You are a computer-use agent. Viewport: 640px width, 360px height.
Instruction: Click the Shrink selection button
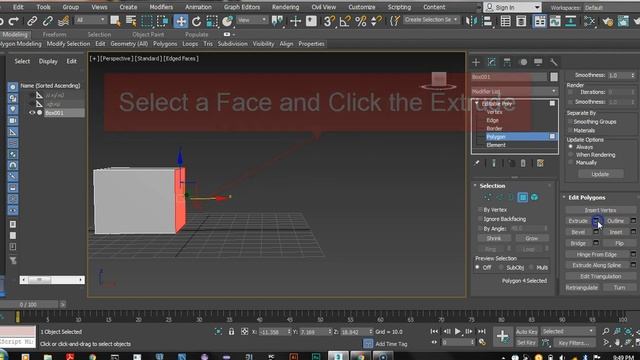[x=494, y=238]
